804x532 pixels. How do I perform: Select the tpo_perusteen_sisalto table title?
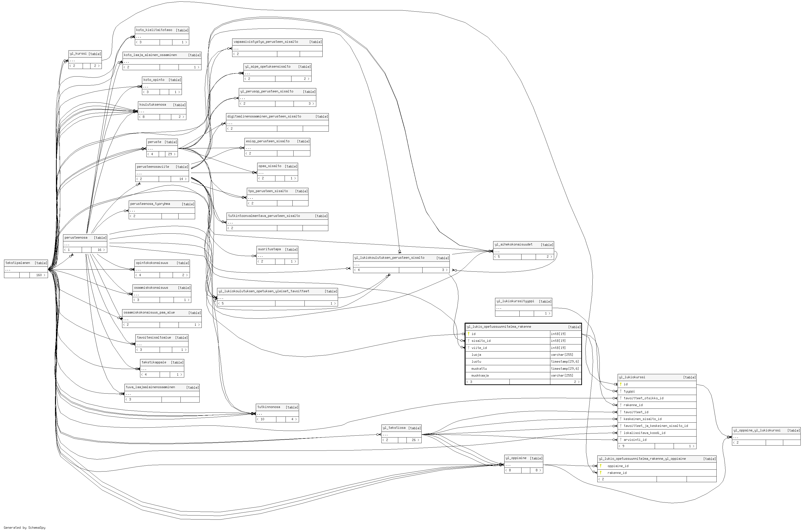pyautogui.click(x=268, y=191)
